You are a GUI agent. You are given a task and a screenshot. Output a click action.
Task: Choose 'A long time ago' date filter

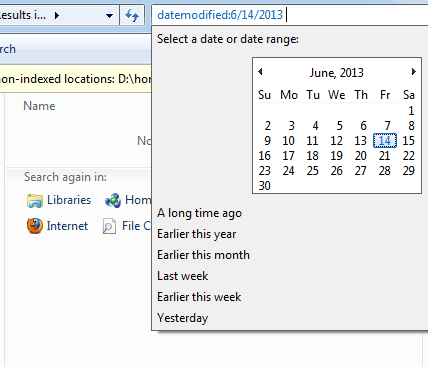[x=199, y=213]
